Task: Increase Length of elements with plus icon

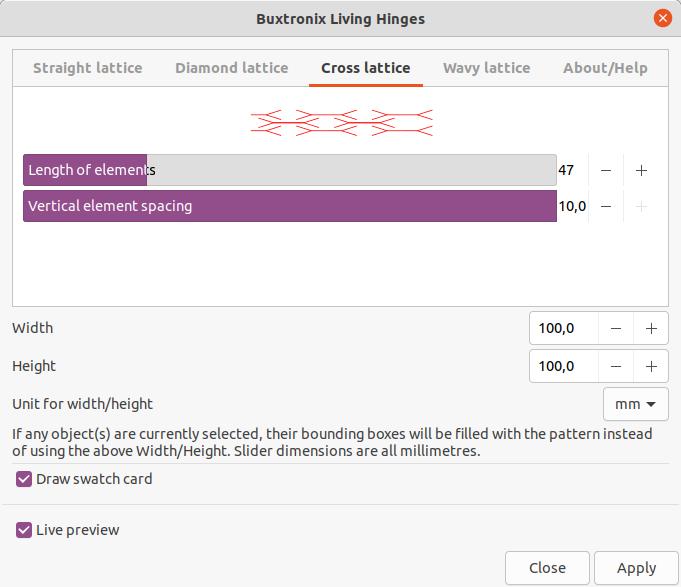Action: point(641,170)
